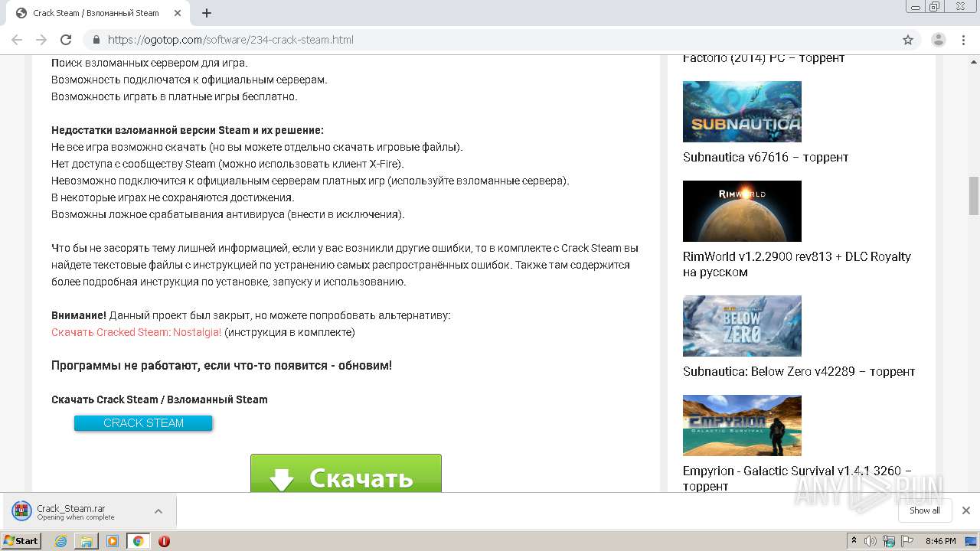Screen dimensions: 980x551
Task: Open the media player taskbar icon
Action: pos(113,541)
